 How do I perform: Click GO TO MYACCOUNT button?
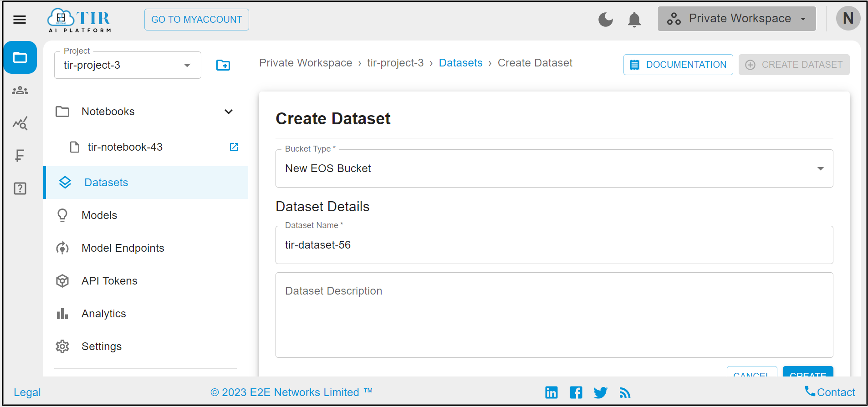(x=197, y=20)
